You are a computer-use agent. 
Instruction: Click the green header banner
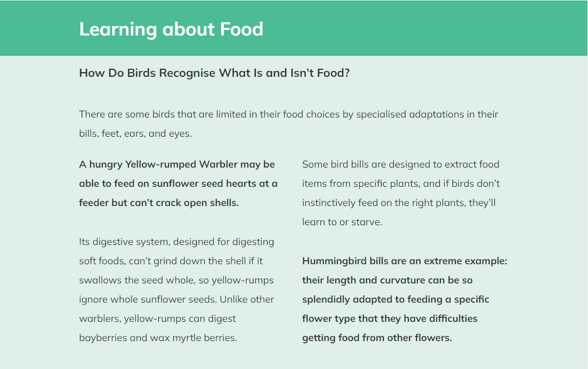point(294,28)
